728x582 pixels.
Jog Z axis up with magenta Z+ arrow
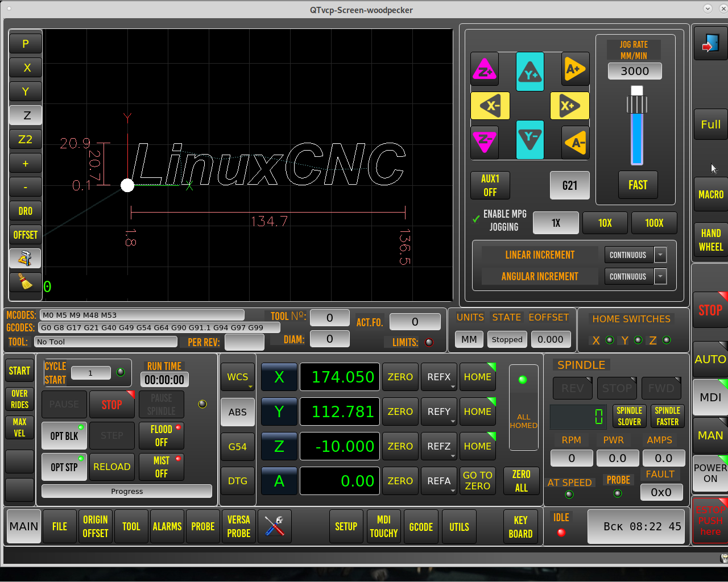(x=485, y=69)
